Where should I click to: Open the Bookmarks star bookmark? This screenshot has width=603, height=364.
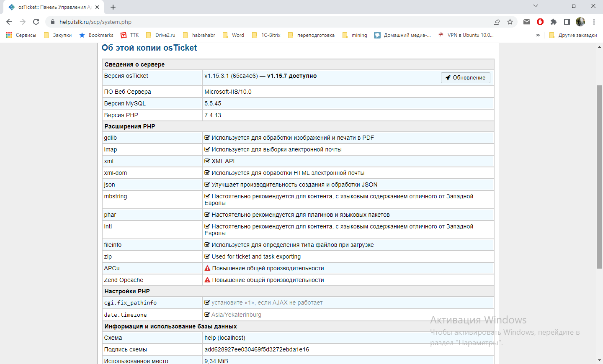96,35
